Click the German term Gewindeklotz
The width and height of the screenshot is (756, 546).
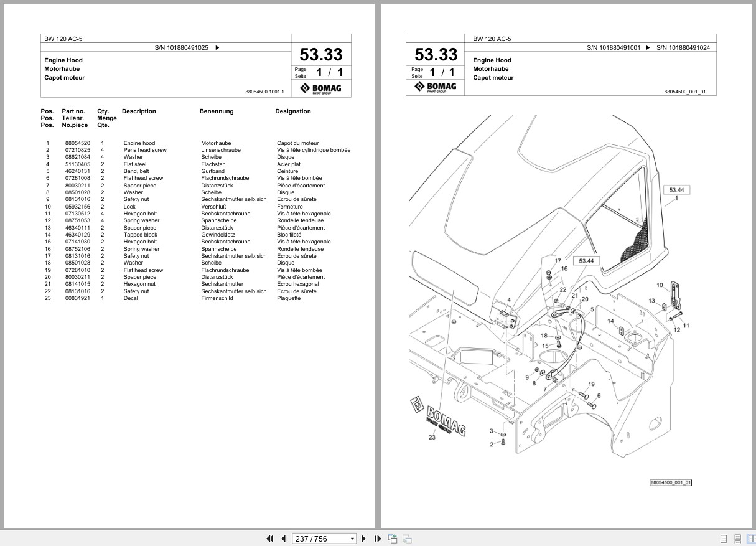pyautogui.click(x=218, y=235)
